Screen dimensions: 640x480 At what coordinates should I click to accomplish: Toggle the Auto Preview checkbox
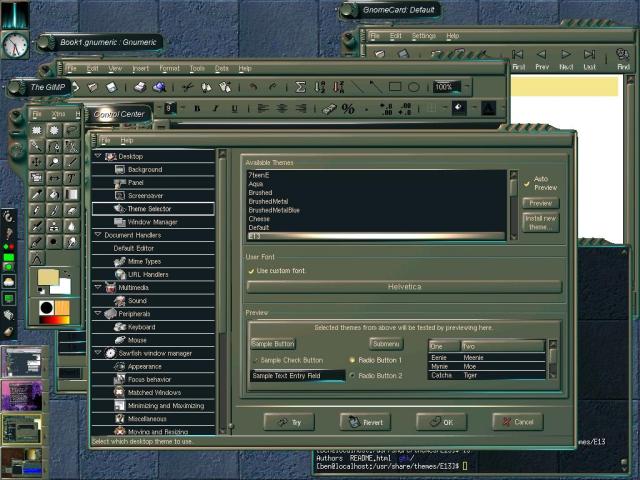(x=527, y=184)
